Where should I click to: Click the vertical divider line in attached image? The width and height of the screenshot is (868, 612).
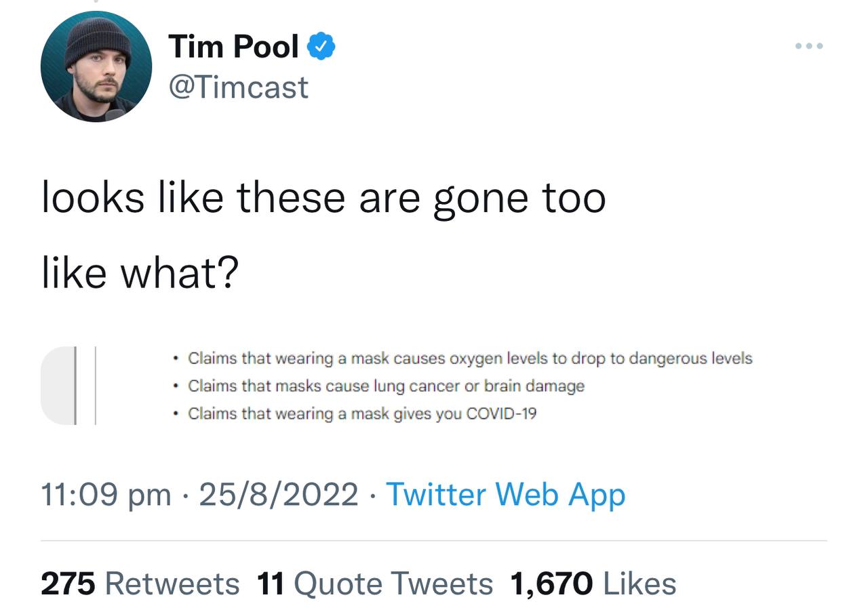click(x=95, y=386)
